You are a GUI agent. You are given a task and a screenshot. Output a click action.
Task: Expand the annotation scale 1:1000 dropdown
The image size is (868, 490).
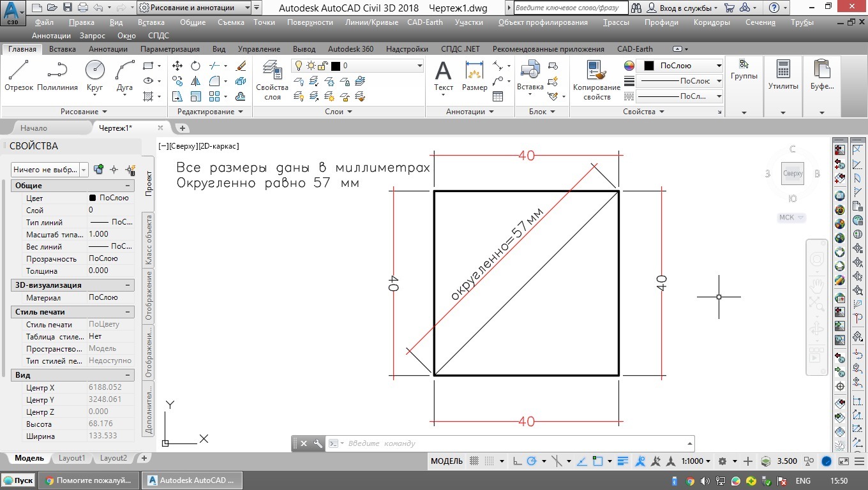coord(697,461)
